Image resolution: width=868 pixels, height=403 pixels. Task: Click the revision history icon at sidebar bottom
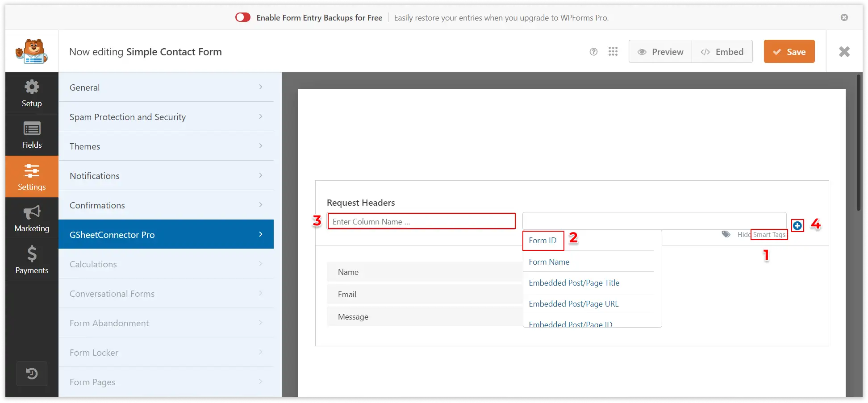coord(32,374)
